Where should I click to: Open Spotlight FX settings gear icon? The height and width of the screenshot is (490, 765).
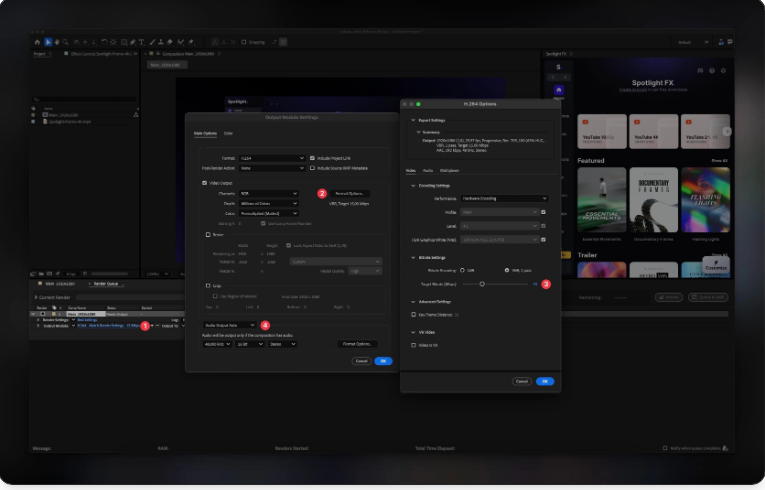coord(723,71)
